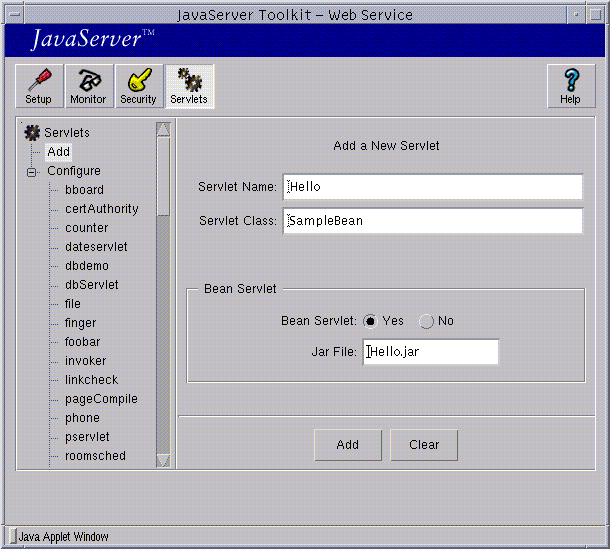The width and height of the screenshot is (610, 549).
Task: Select No for Bean Servlet
Action: coord(426,321)
